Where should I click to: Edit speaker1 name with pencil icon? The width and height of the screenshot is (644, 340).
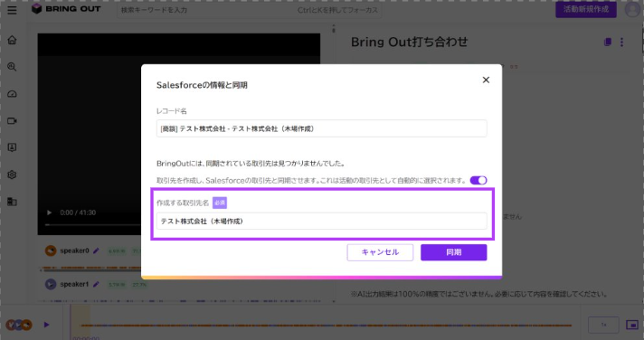click(x=96, y=284)
